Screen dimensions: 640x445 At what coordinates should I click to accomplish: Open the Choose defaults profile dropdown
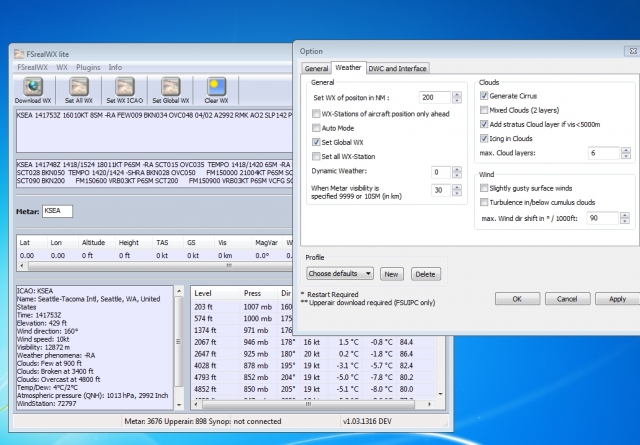(x=340, y=274)
